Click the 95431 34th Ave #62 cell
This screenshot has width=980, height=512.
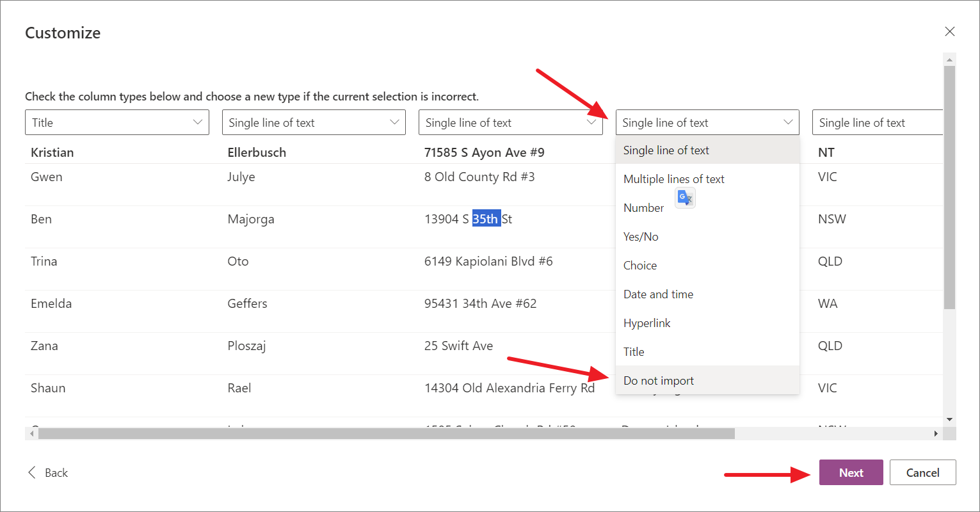pos(481,303)
